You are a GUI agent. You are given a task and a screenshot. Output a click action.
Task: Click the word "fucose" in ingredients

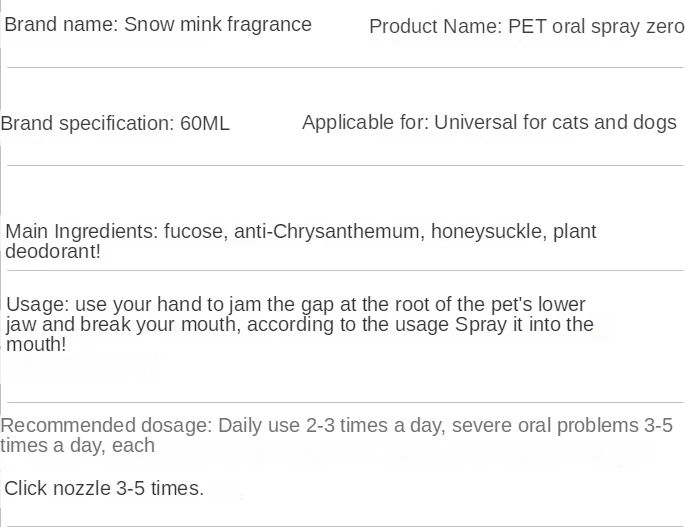pos(194,231)
